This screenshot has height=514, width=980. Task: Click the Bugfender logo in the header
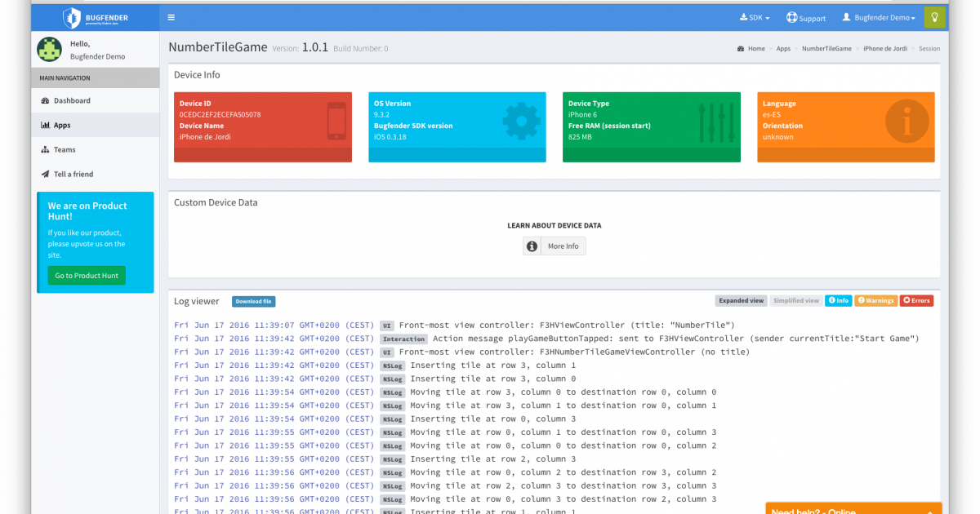pyautogui.click(x=96, y=17)
